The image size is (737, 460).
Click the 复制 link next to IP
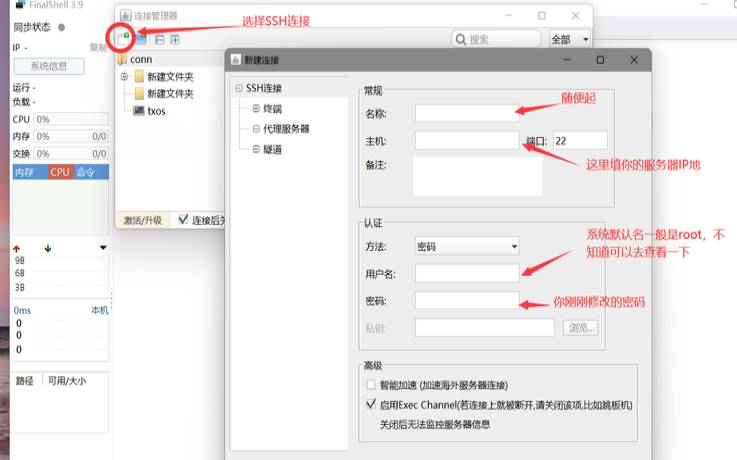point(97,47)
